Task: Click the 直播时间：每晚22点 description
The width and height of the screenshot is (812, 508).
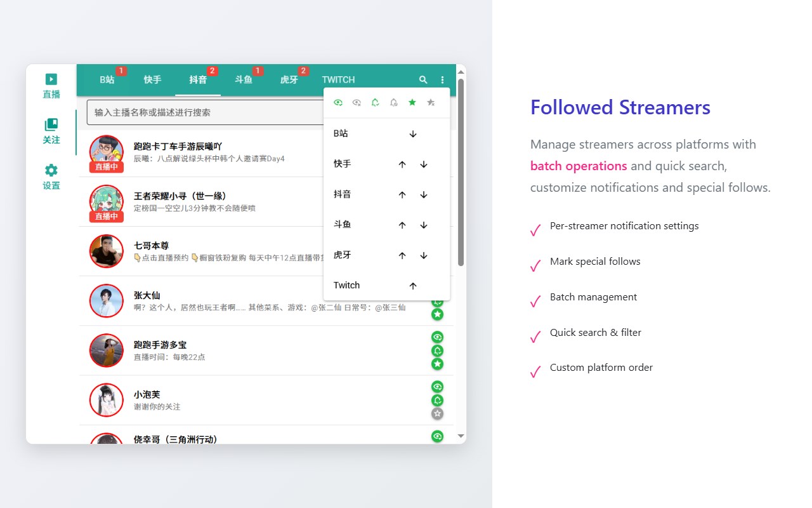Action: [x=169, y=357]
